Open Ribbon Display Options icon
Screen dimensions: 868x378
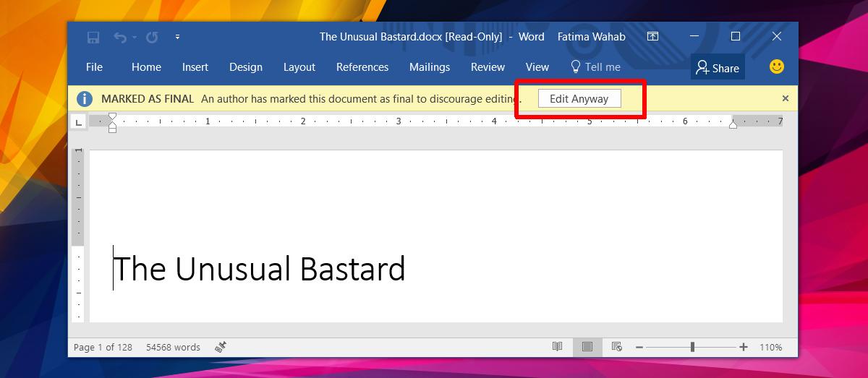point(652,36)
